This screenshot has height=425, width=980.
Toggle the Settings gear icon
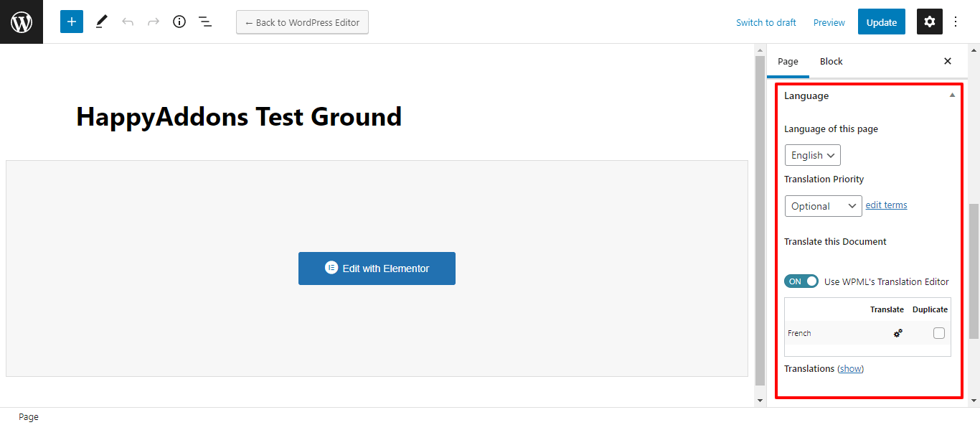click(930, 22)
